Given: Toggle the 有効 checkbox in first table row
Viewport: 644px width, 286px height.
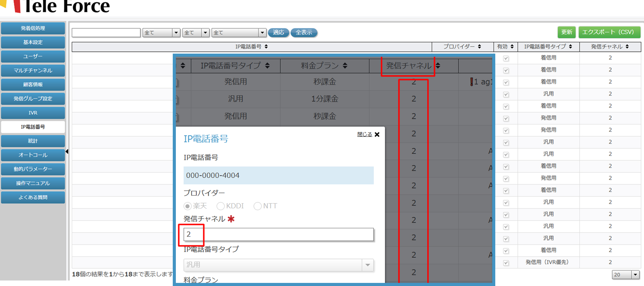Looking at the screenshot, I should pos(506,58).
